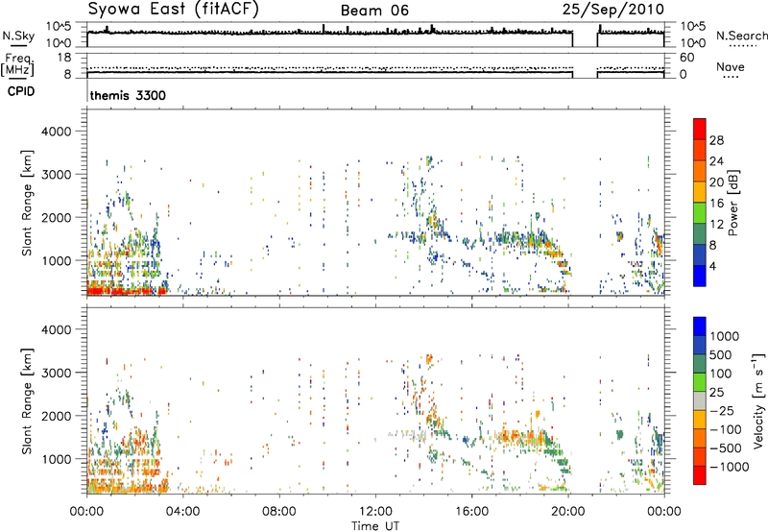
Task: Click the '12' label on Power colorbar
Action: [x=716, y=225]
